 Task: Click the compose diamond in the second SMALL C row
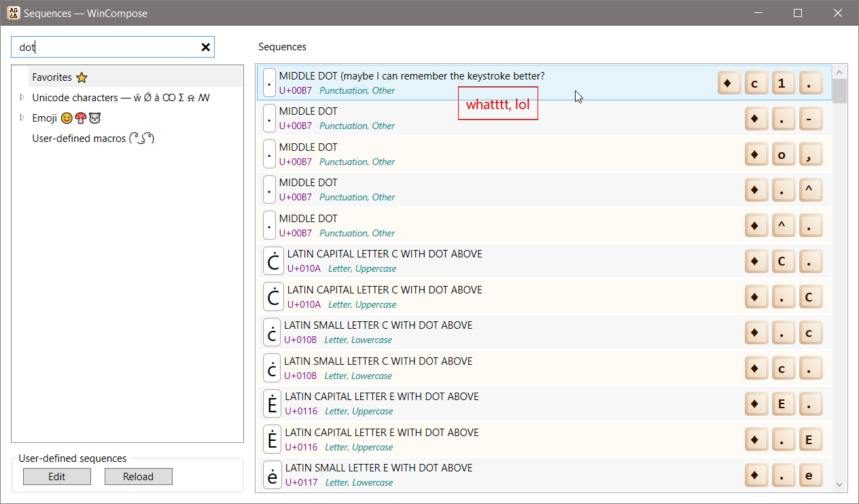tap(755, 368)
